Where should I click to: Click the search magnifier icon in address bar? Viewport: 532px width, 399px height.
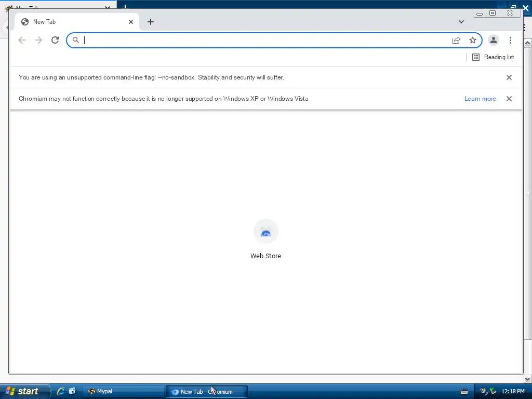click(76, 40)
